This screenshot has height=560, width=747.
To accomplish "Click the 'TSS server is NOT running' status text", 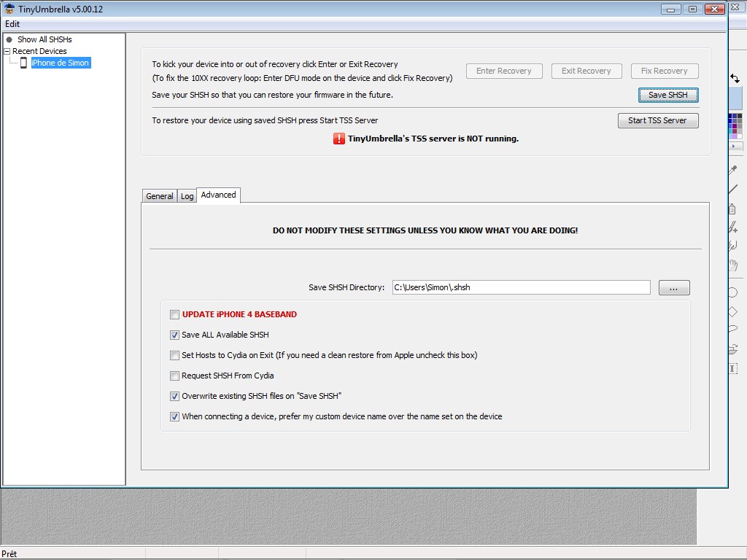I will [x=433, y=139].
